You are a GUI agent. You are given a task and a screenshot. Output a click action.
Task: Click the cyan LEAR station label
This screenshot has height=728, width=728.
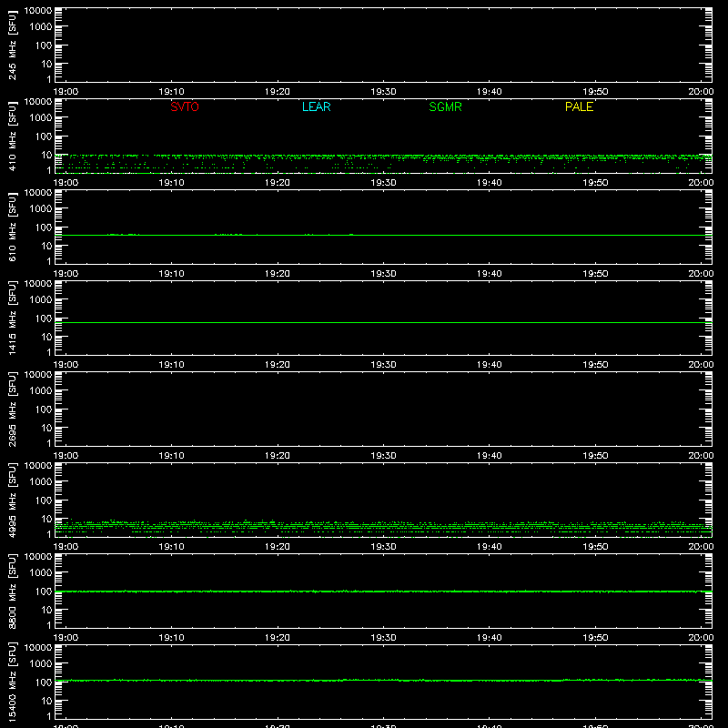(x=316, y=106)
